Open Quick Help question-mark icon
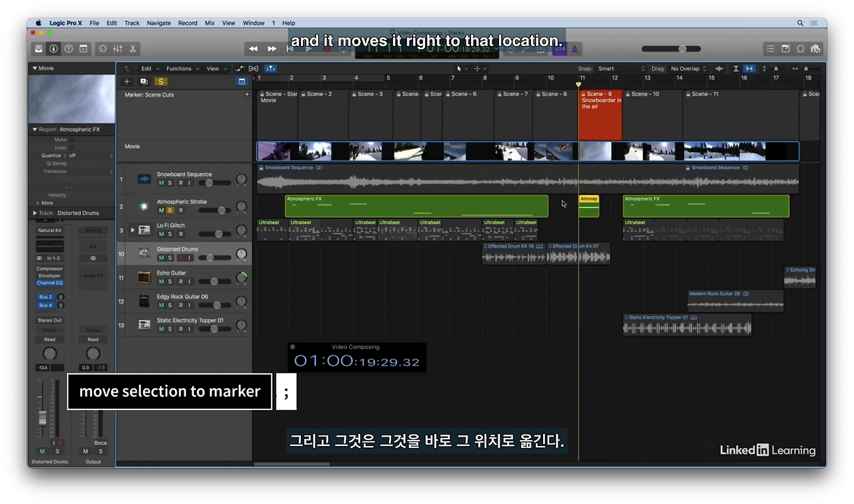 coord(68,49)
